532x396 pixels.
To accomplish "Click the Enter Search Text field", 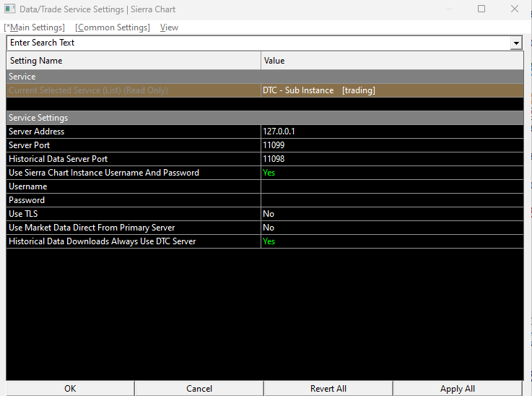I will [x=258, y=43].
